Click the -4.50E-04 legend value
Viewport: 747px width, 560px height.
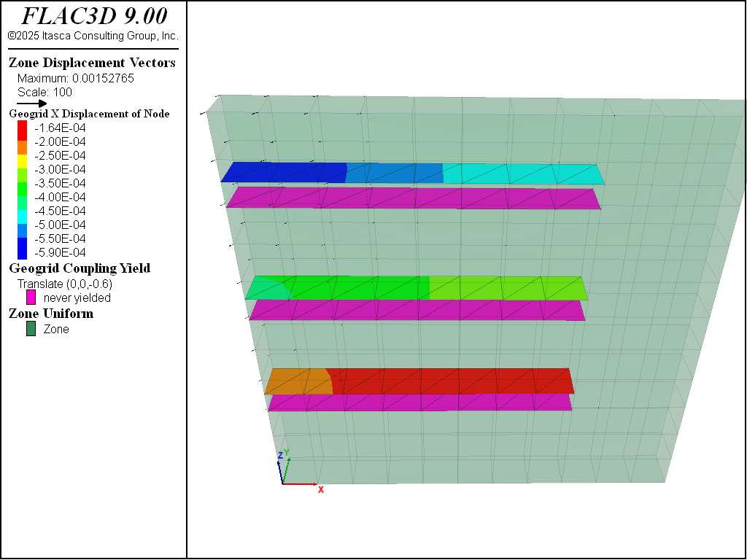pos(60,211)
